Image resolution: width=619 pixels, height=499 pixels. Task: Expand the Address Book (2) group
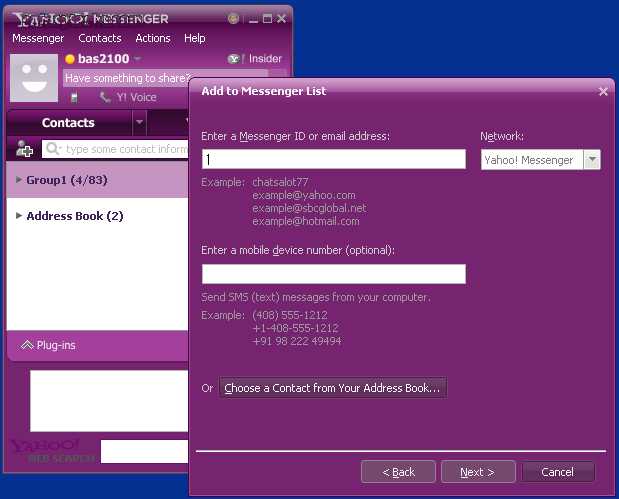point(19,216)
